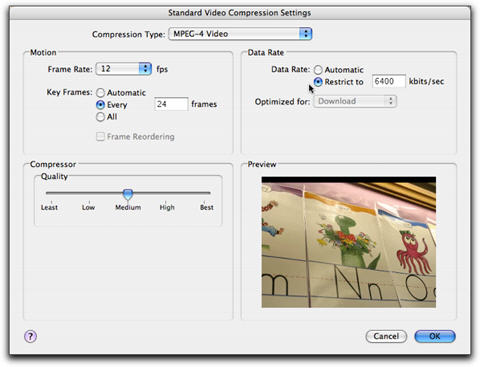
Task: Click the Medium label under the slider
Action: [x=128, y=207]
